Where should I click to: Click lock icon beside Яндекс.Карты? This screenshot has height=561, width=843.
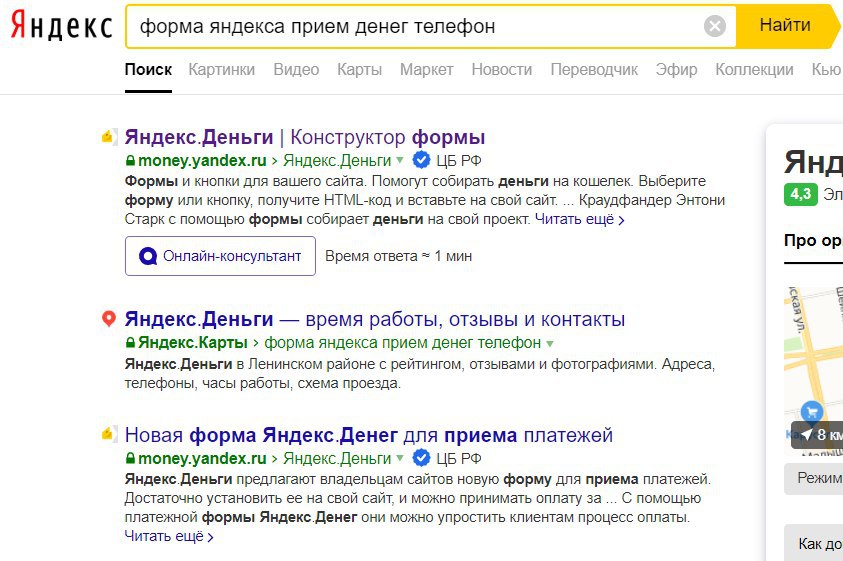[130, 343]
